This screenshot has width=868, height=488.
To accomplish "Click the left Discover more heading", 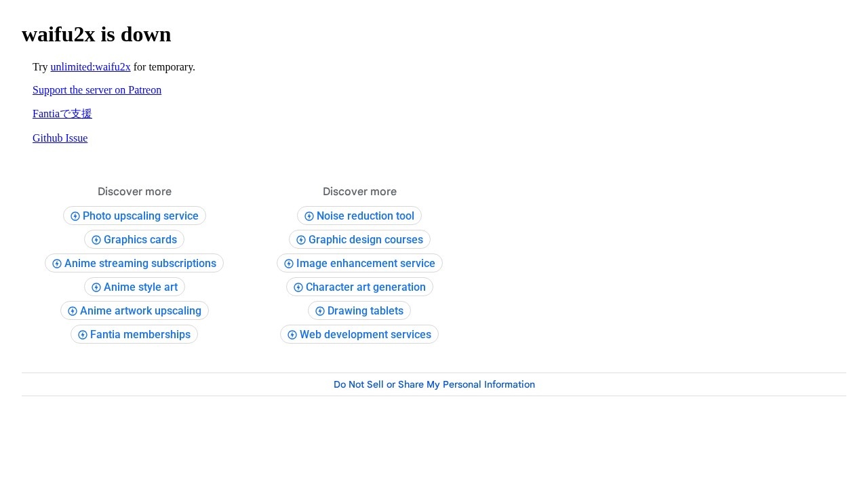I will pos(134,192).
